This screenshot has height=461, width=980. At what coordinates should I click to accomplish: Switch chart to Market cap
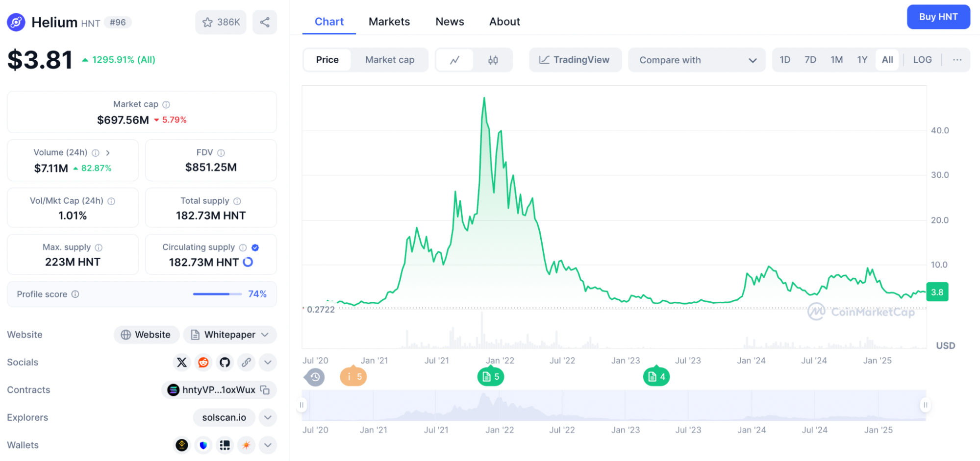390,60
